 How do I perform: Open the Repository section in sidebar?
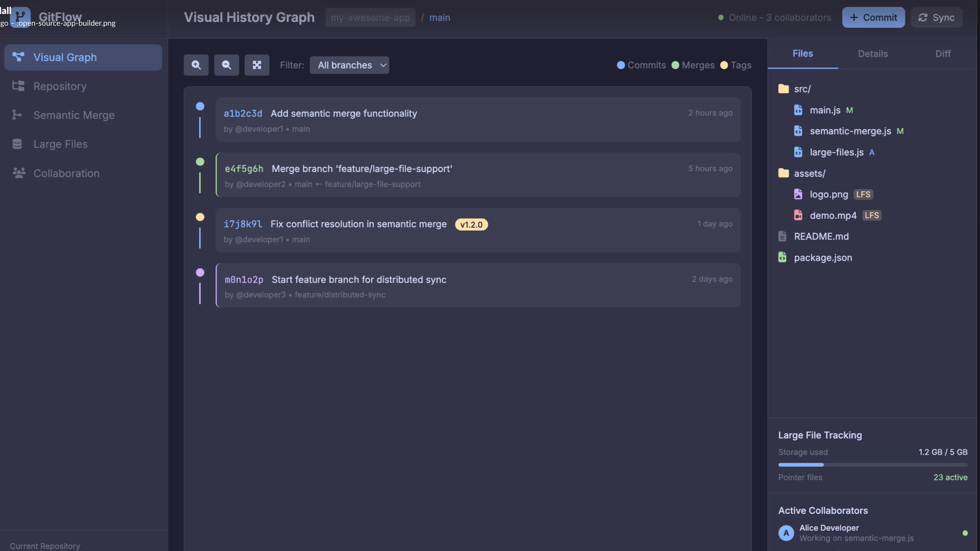(59, 86)
